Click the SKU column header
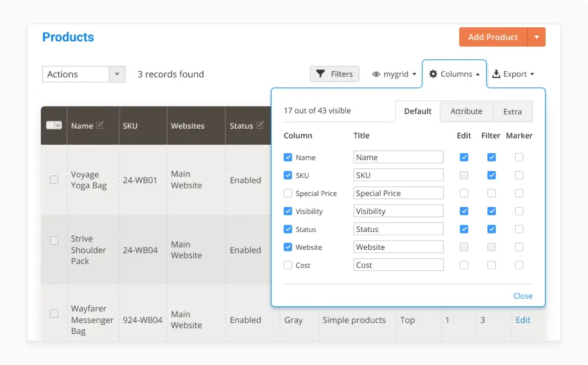Viewport: 588px width, 365px height. pos(143,125)
